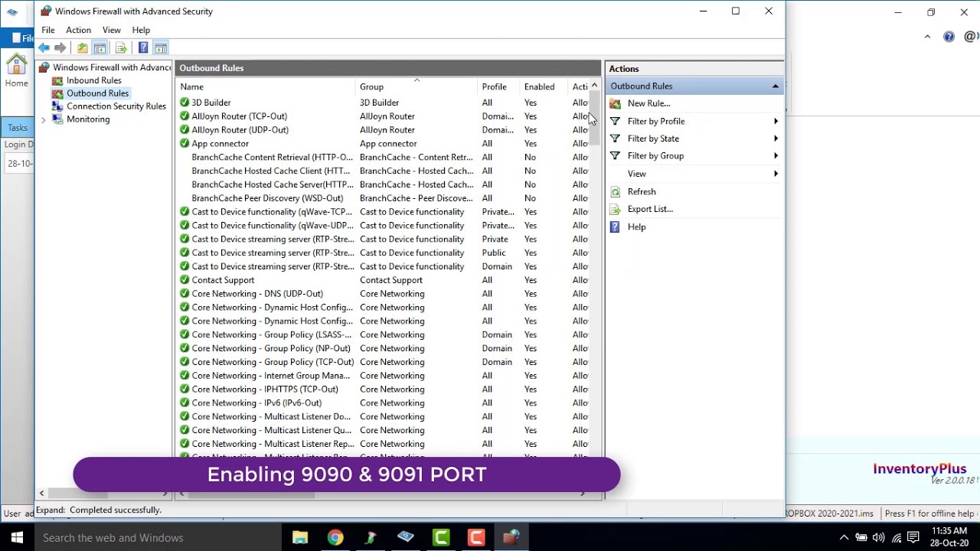The image size is (980, 551).
Task: Open the View submenu arrow
Action: pos(776,174)
